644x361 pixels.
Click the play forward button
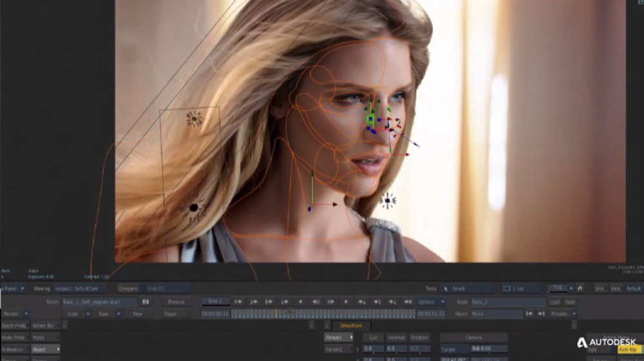pyautogui.click(x=346, y=301)
